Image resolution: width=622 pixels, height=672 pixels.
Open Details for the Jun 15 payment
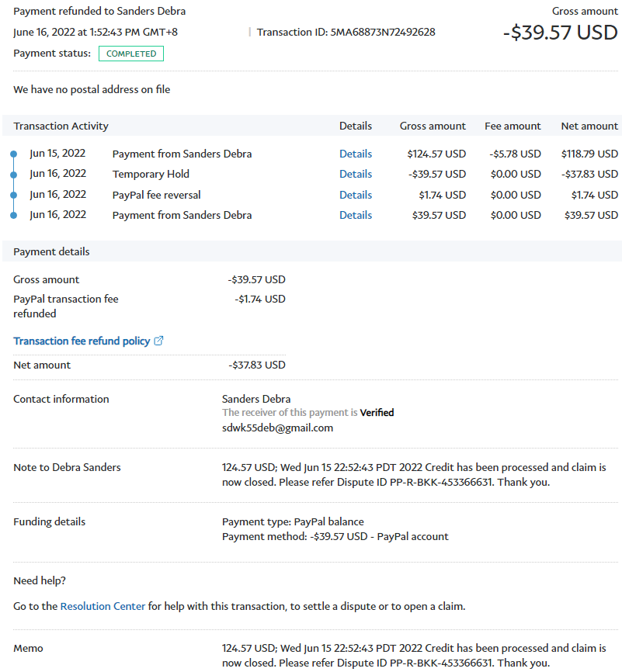(x=356, y=154)
